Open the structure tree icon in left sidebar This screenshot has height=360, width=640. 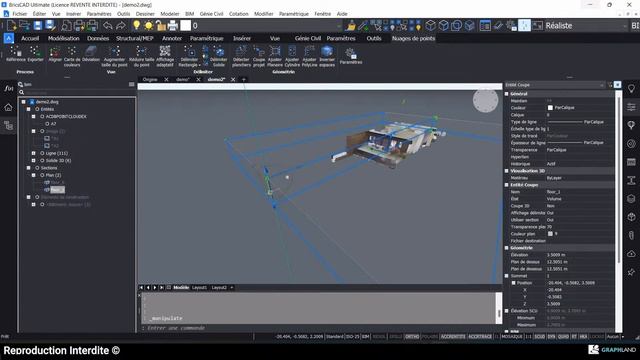tap(9, 126)
